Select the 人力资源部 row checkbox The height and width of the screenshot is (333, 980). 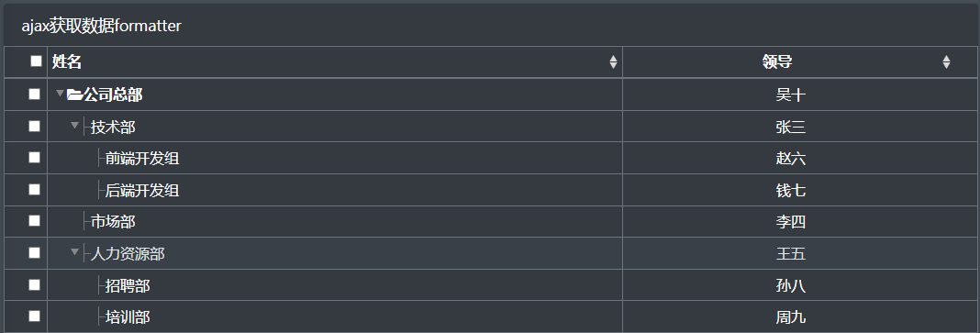coord(34,253)
